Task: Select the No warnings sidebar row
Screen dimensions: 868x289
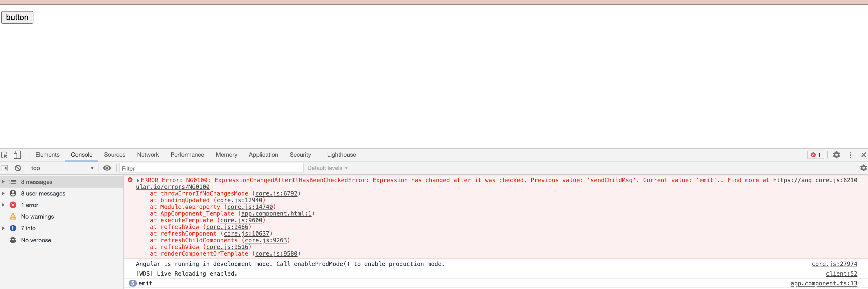Action: click(62, 216)
